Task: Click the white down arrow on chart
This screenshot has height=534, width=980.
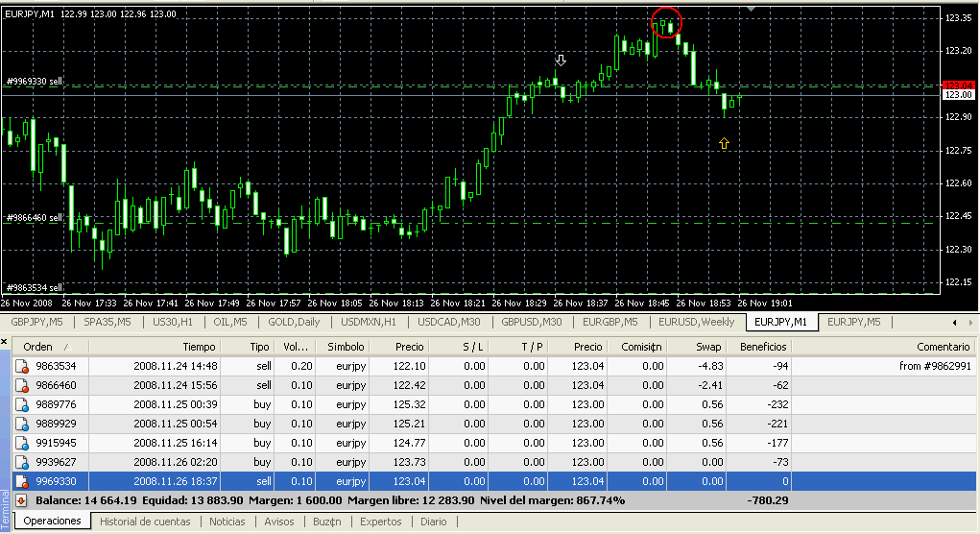Action: [562, 61]
